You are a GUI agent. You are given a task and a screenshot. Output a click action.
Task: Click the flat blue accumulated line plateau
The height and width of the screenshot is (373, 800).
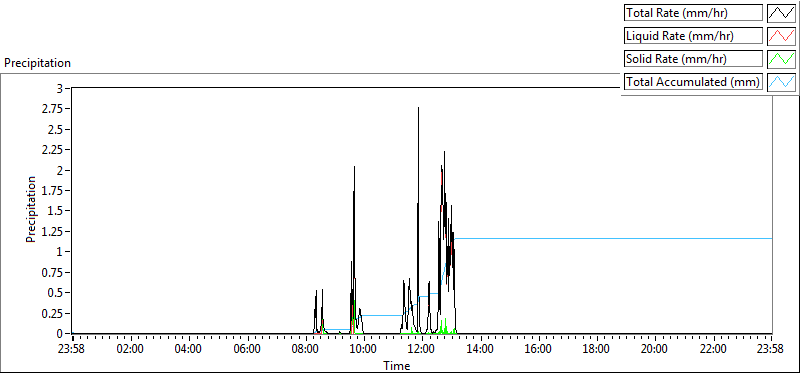612,238
